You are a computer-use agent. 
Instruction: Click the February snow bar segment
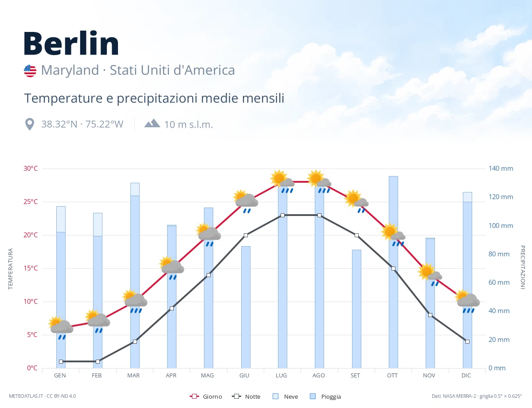(98, 224)
